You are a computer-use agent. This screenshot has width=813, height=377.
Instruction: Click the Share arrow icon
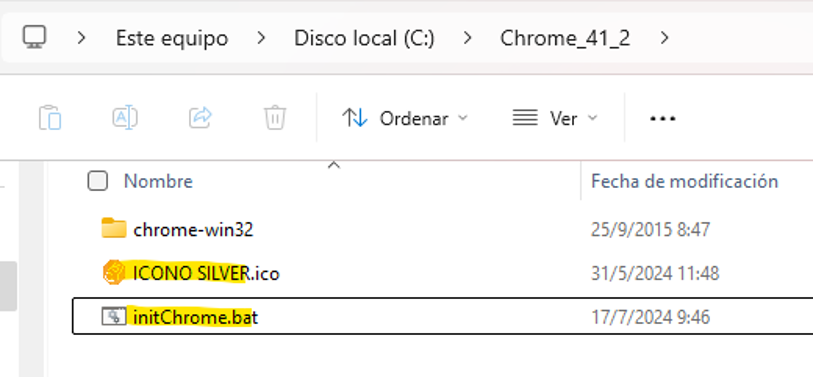coord(200,118)
